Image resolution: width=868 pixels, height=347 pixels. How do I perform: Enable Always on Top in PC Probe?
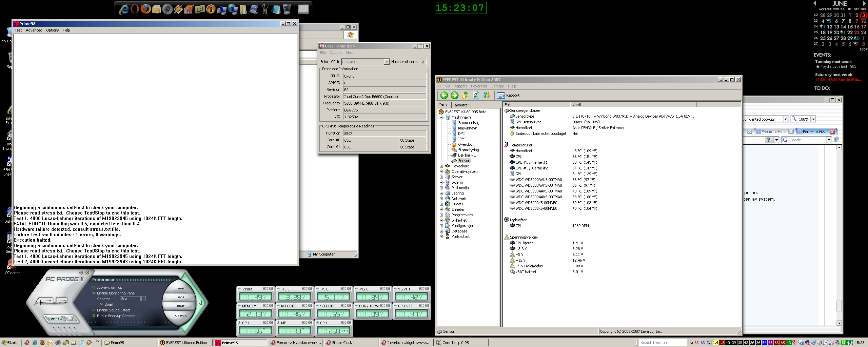pyautogui.click(x=94, y=287)
